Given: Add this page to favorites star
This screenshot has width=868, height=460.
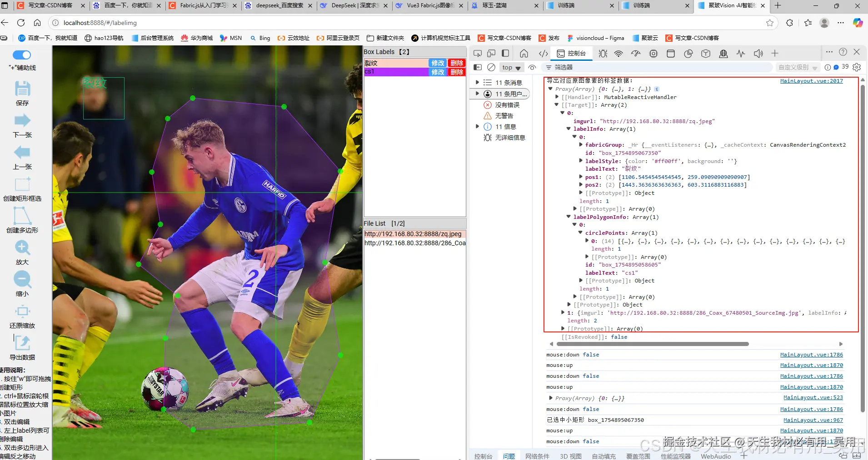Looking at the screenshot, I should pos(770,23).
